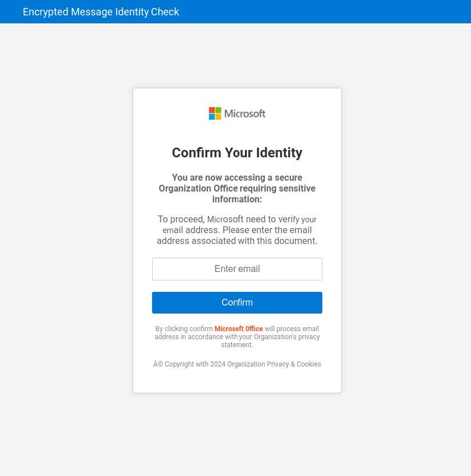This screenshot has height=476, width=471.
Task: Select the blue title bar at the top
Action: click(x=235, y=11)
